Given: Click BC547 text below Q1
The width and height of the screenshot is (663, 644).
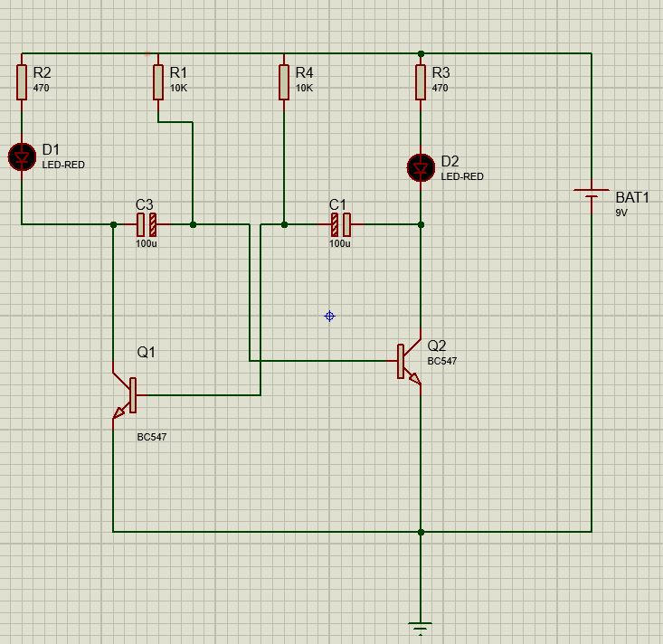Looking at the screenshot, I should (152, 437).
